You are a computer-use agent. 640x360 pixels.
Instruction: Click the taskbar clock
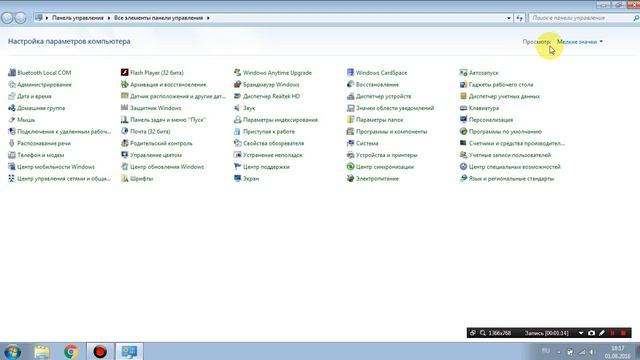pyautogui.click(x=618, y=352)
